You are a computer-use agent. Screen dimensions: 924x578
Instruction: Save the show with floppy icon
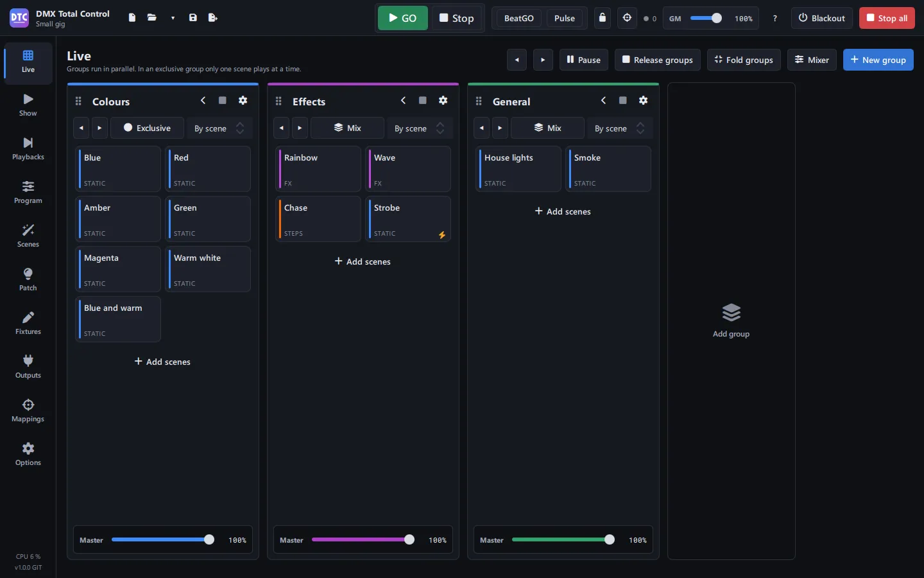coord(193,18)
